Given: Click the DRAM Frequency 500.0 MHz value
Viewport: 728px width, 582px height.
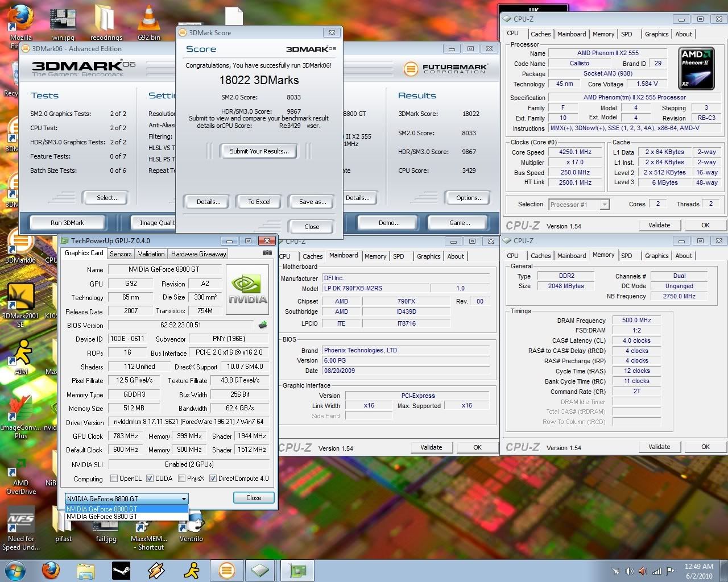Looking at the screenshot, I should 636,321.
